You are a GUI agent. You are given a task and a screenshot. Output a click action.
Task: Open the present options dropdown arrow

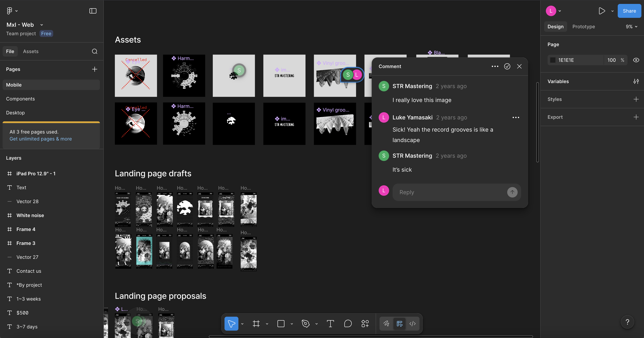[x=613, y=11]
